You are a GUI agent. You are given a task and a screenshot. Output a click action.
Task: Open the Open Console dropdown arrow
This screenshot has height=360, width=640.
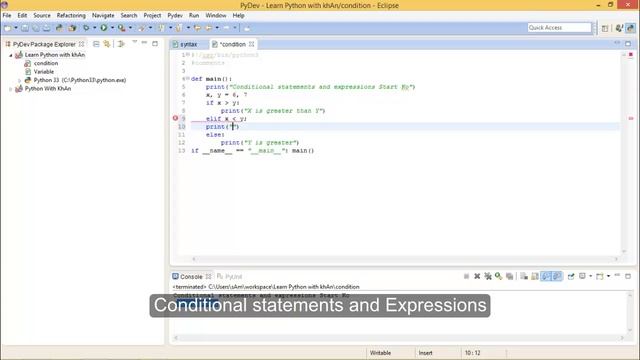[x=608, y=276]
